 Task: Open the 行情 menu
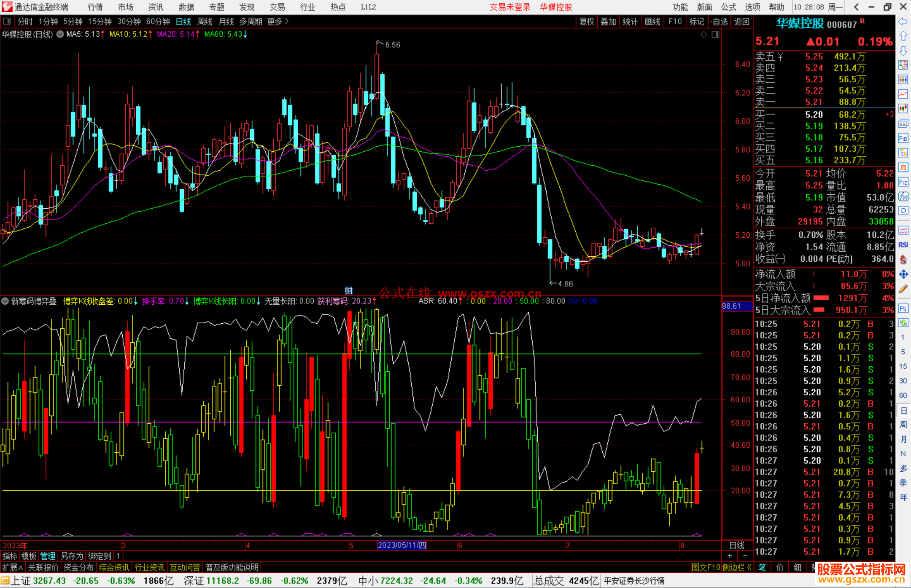coord(95,7)
